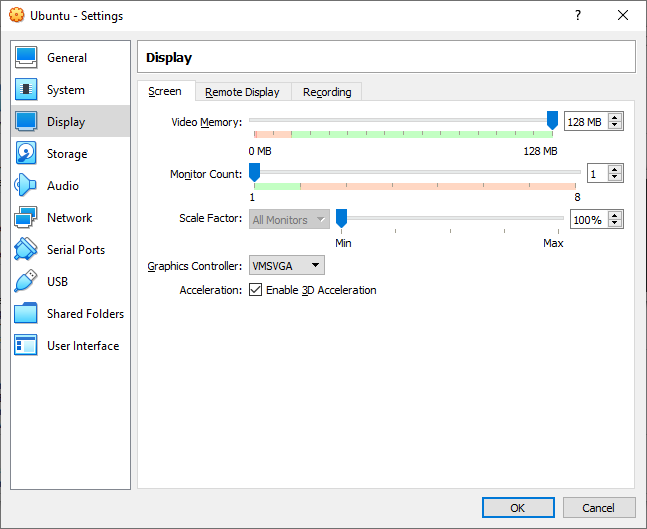Decrease Monitor Count with down arrow
This screenshot has width=647, height=529.
(615, 177)
